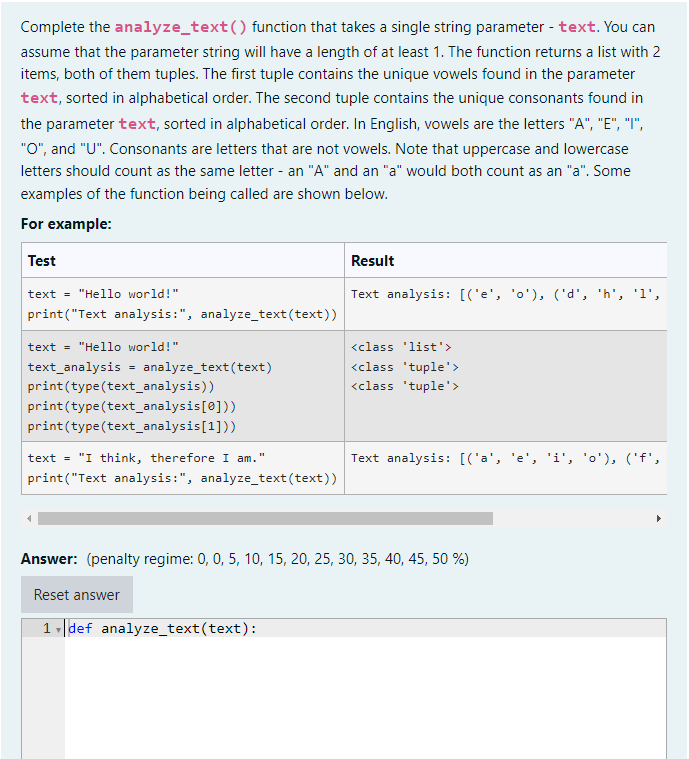Click the def analyze_text(text): code line
Viewport: 689px width, 759px height.
162,628
